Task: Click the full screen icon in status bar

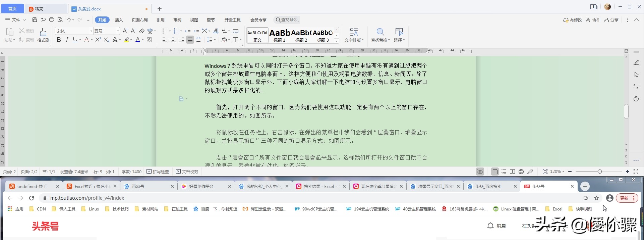Action: point(636,172)
